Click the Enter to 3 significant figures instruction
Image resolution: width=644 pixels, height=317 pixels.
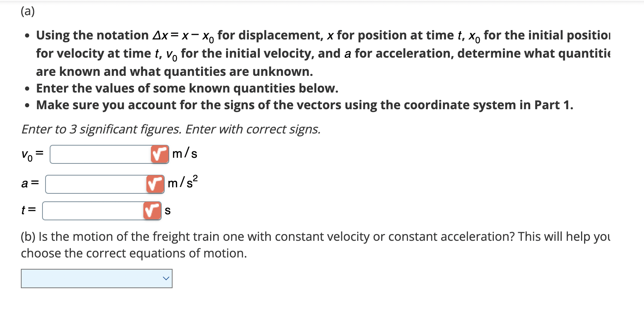coord(171,129)
